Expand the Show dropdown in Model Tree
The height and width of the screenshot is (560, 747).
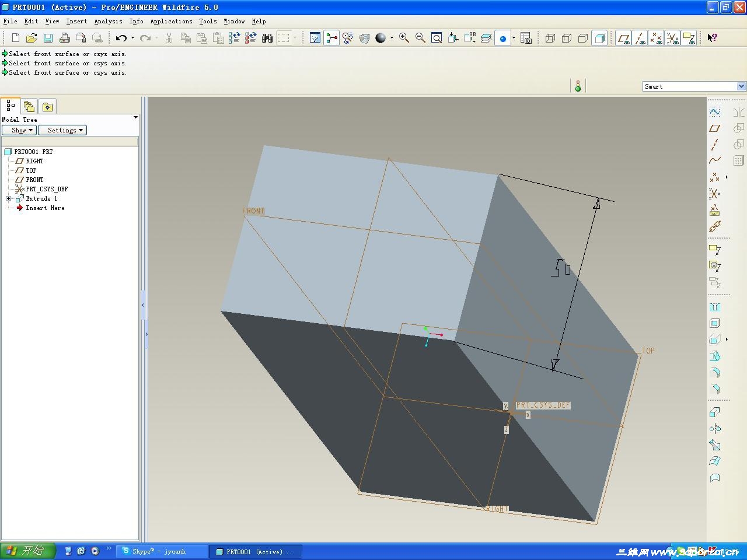(19, 130)
